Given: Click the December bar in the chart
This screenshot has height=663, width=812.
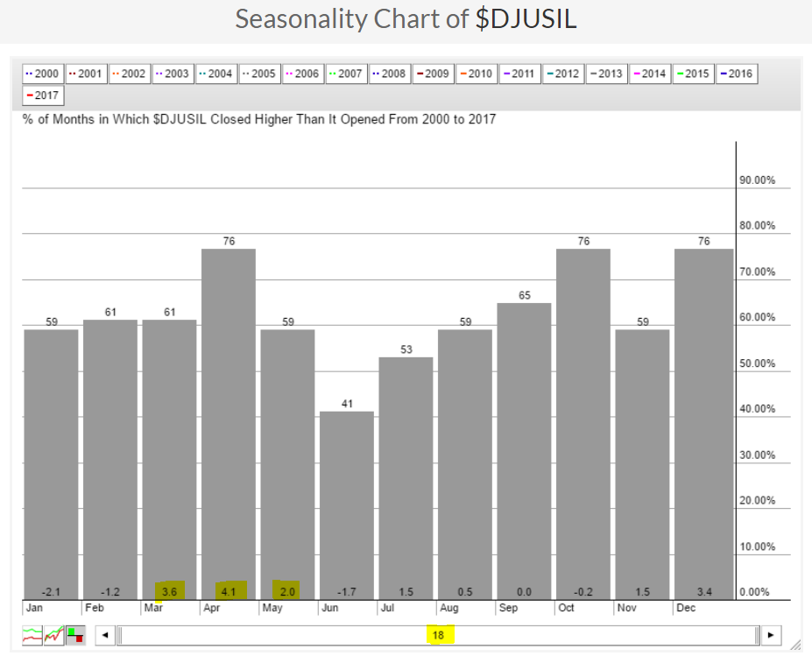Looking at the screenshot, I should [703, 420].
